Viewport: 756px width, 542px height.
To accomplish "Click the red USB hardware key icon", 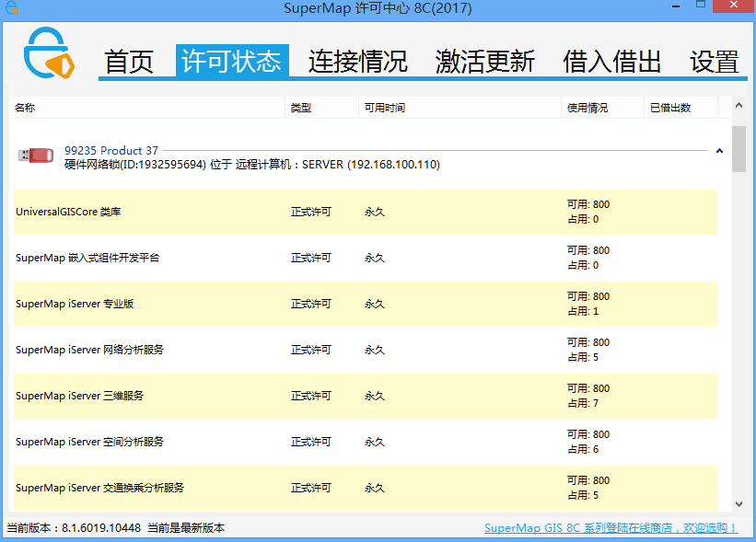I will [x=36, y=156].
